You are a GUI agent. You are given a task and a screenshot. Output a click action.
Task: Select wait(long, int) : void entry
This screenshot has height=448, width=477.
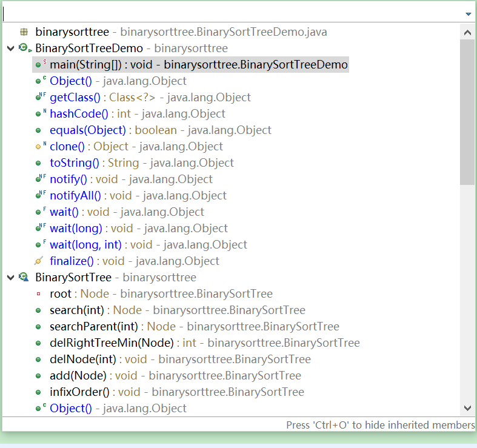click(148, 245)
